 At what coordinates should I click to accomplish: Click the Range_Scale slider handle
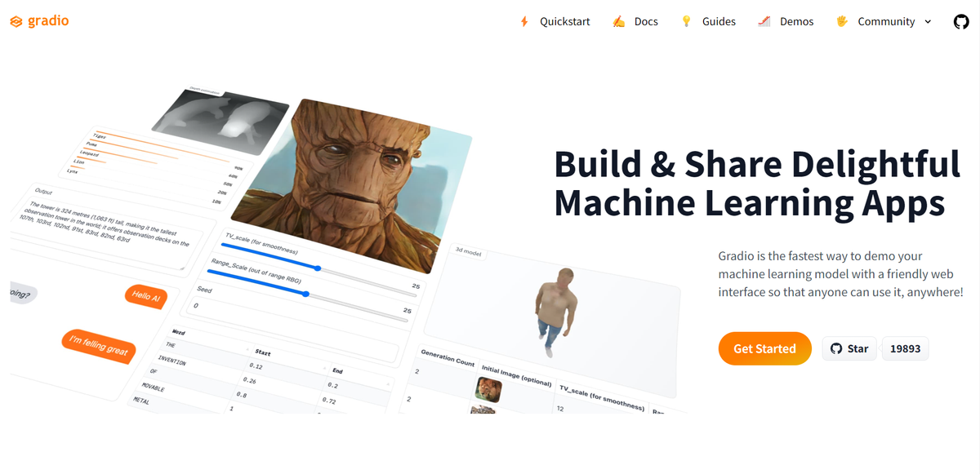tap(306, 294)
